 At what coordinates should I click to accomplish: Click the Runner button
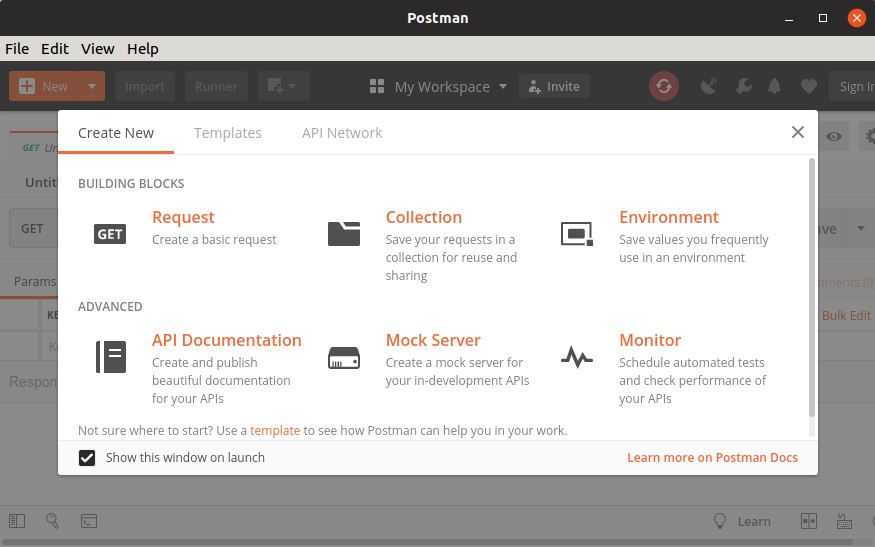216,87
